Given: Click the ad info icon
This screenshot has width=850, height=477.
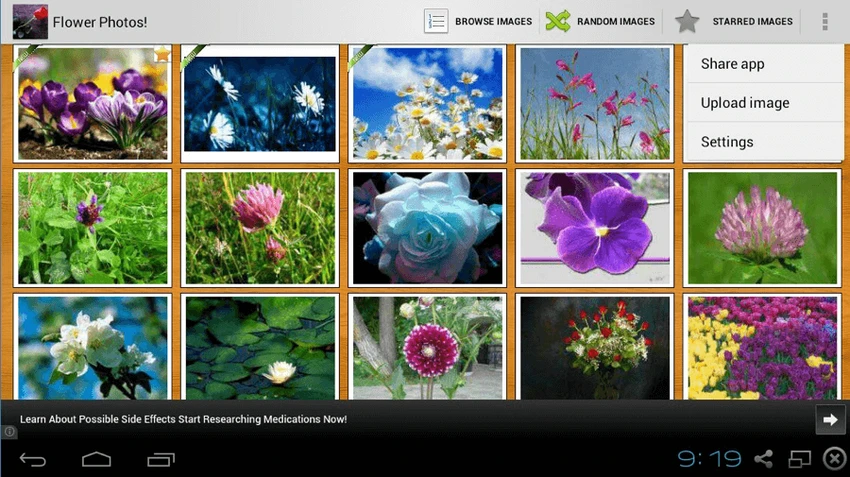Looking at the screenshot, I should pyautogui.click(x=9, y=432).
